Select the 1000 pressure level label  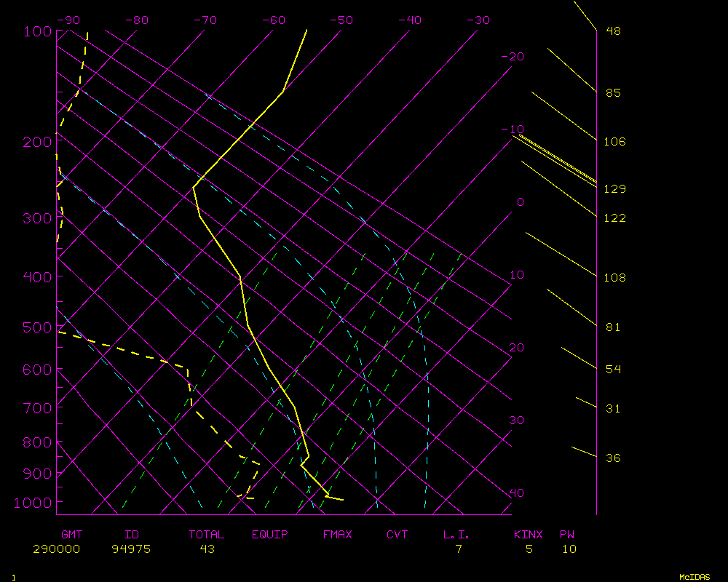(x=34, y=503)
